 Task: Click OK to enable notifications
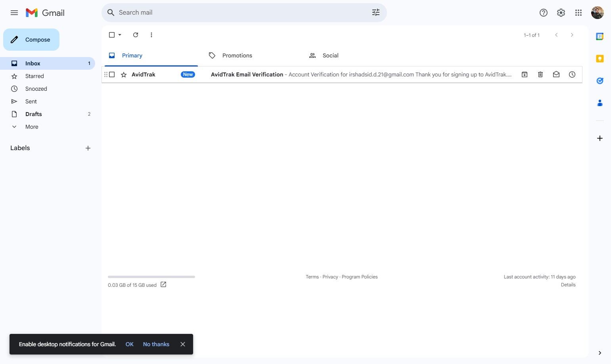pyautogui.click(x=130, y=344)
